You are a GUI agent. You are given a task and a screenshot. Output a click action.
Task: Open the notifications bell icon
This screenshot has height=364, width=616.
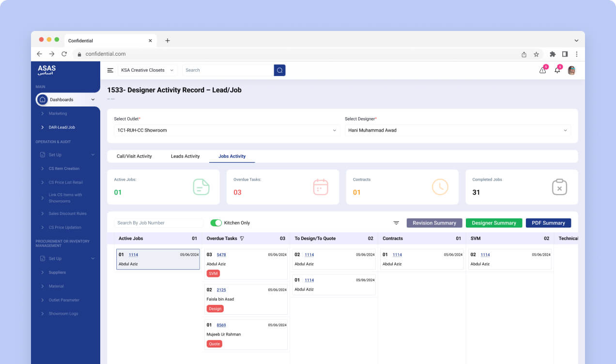pyautogui.click(x=557, y=70)
